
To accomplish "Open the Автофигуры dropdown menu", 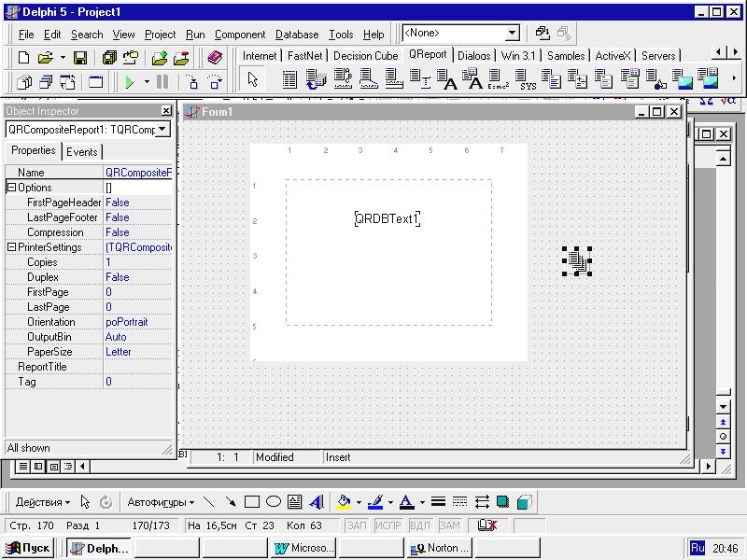I will (x=161, y=502).
